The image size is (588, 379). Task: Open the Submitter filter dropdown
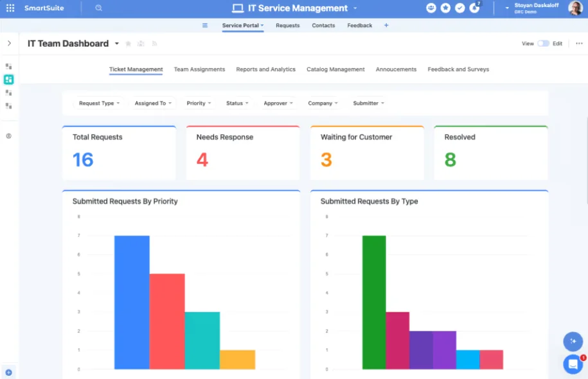tap(369, 103)
